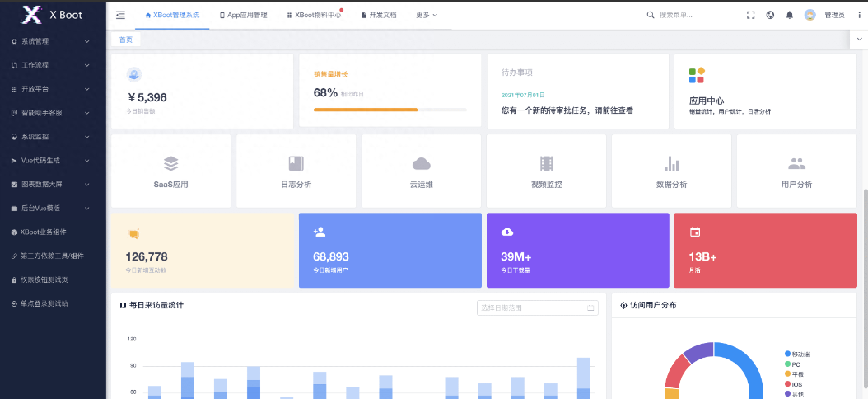Open 管理员 user dropdown
This screenshot has width=868, height=399.
pyautogui.click(x=834, y=15)
